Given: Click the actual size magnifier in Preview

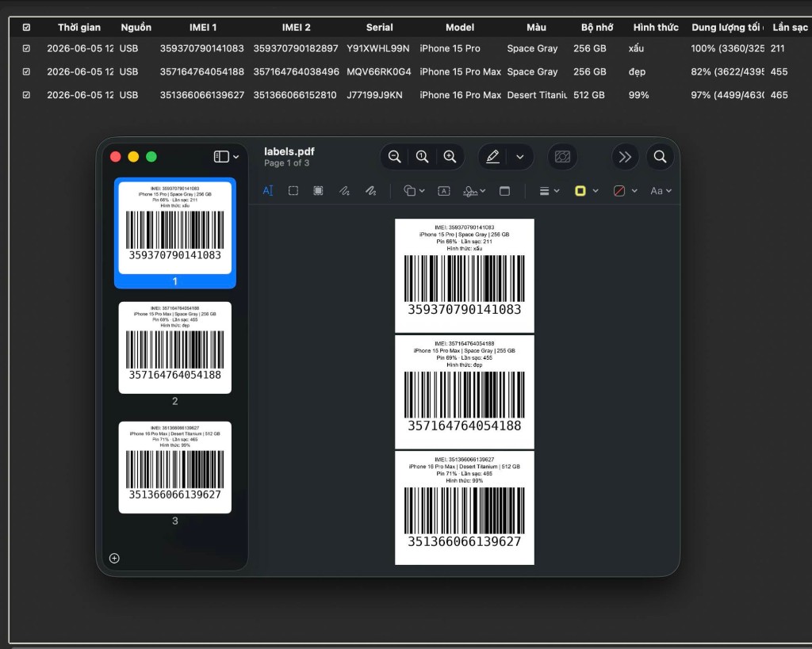Looking at the screenshot, I should coord(422,157).
